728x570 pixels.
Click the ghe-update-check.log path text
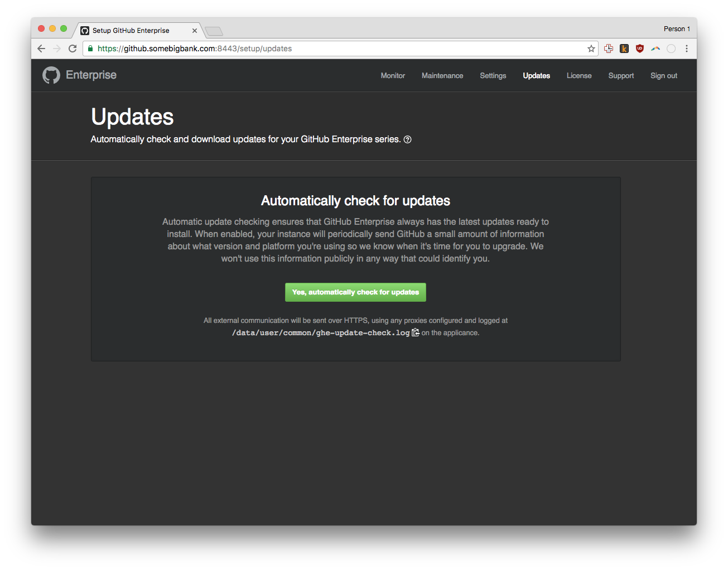[321, 333]
